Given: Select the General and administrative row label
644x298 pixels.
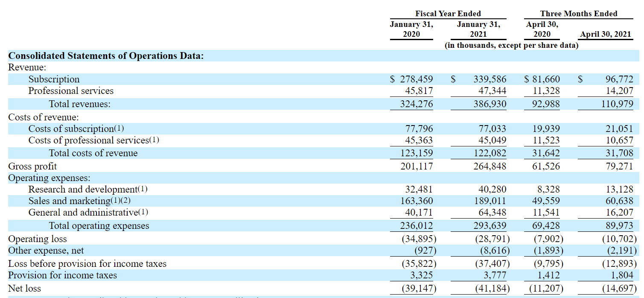Looking at the screenshot, I should tap(79, 212).
